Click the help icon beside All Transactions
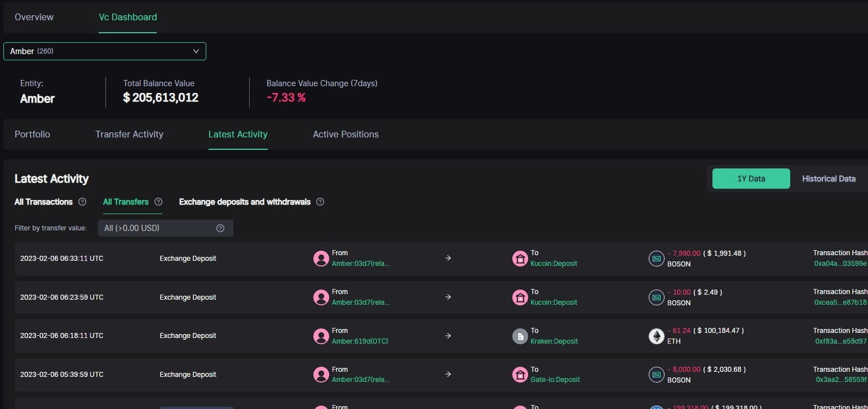Viewport: 868px width, 409px height. 82,202
